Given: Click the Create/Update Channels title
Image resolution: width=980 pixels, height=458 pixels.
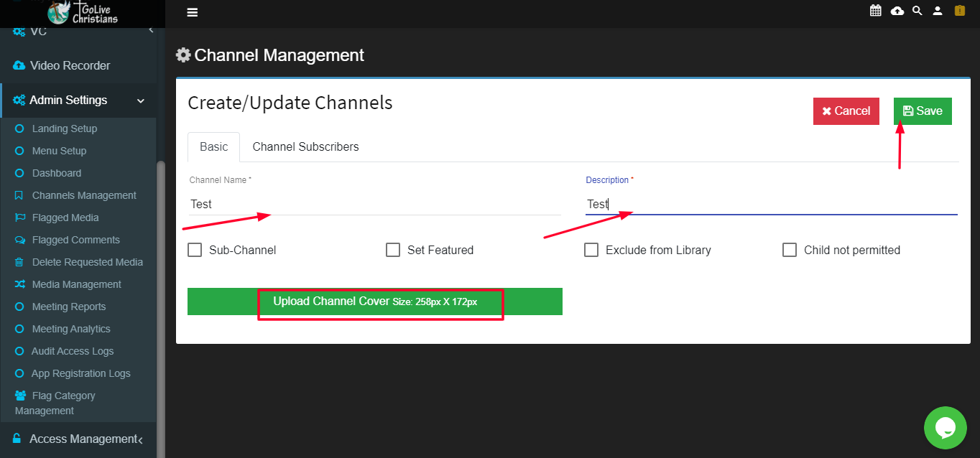Looking at the screenshot, I should click(x=290, y=103).
